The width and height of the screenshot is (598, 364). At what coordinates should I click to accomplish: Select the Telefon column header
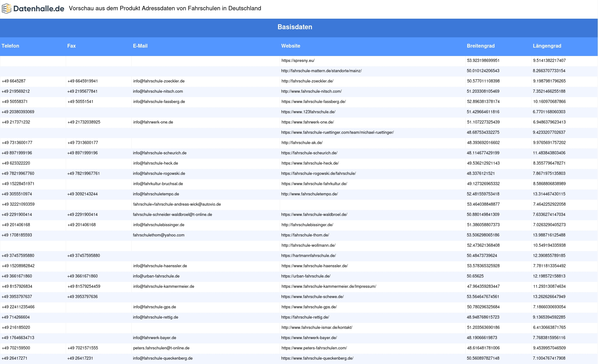pos(10,46)
